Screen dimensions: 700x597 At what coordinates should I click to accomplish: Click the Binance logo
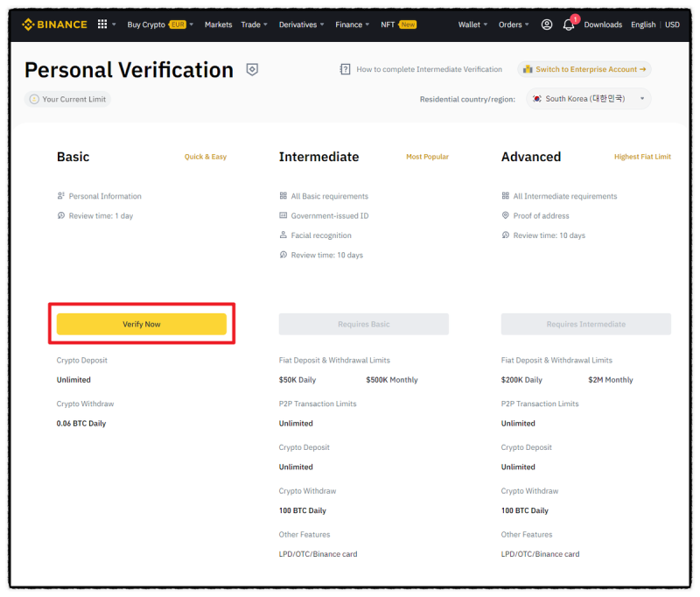[54, 25]
